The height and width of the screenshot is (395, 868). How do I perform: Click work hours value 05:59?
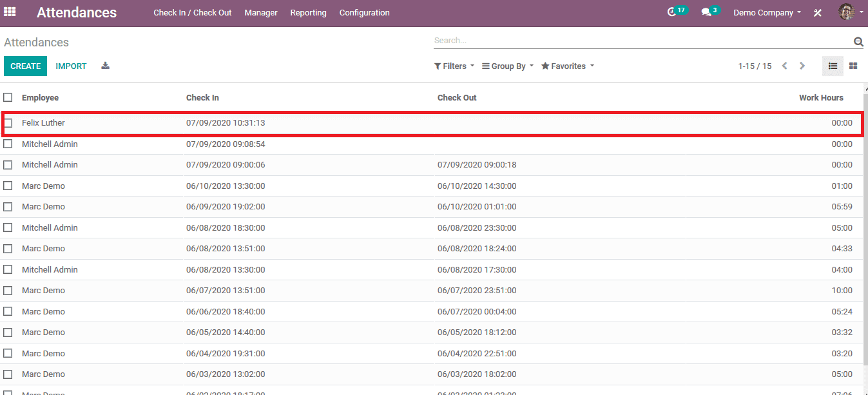tap(842, 207)
